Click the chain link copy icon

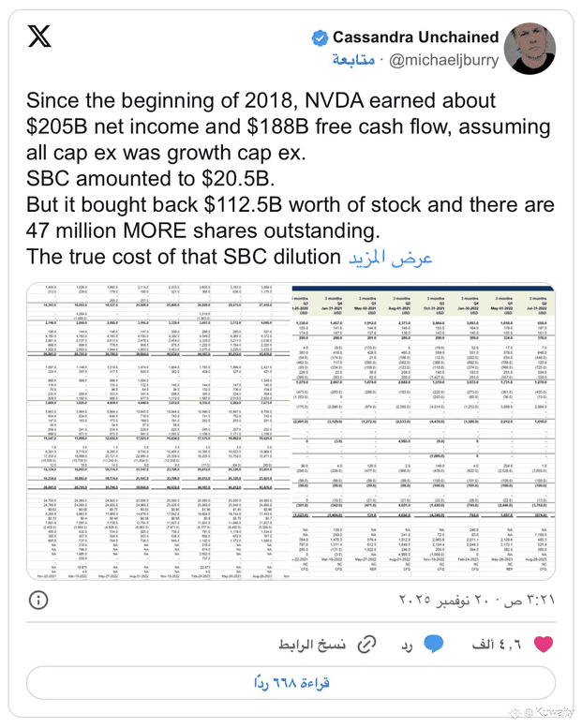(368, 646)
